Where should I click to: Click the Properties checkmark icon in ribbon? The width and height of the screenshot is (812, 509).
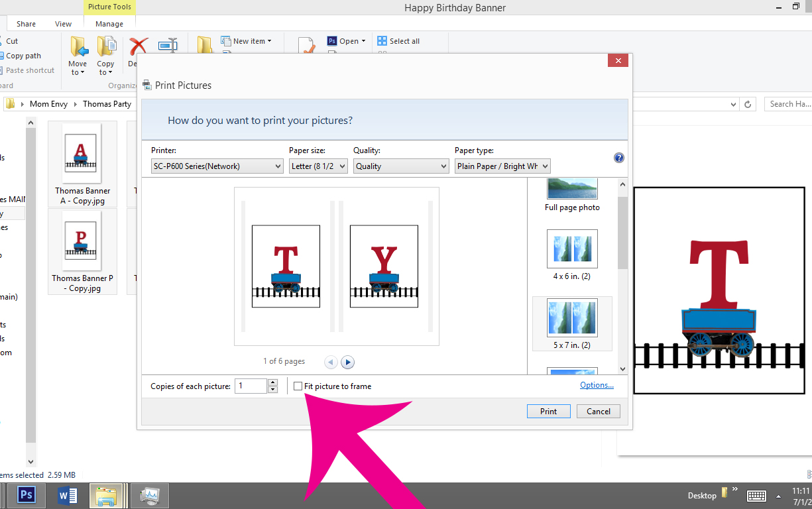(306, 45)
